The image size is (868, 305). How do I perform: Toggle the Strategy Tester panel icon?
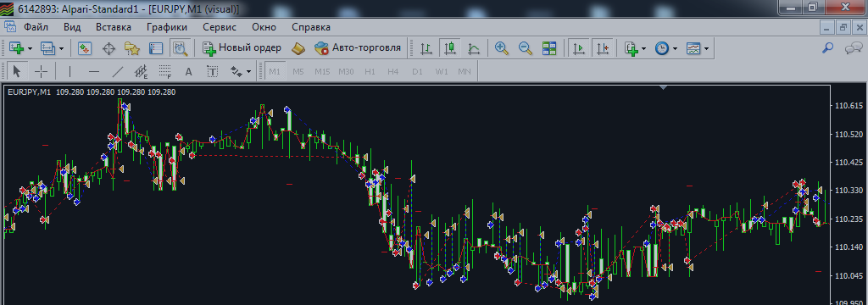[181, 48]
